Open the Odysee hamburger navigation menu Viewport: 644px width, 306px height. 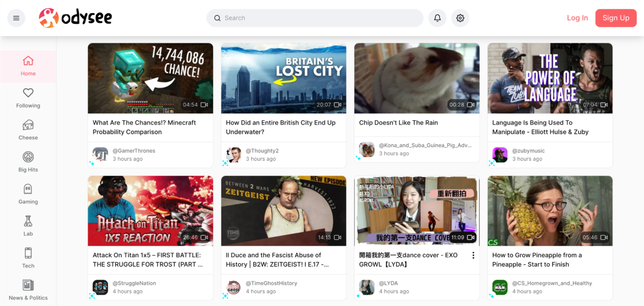(x=16, y=18)
